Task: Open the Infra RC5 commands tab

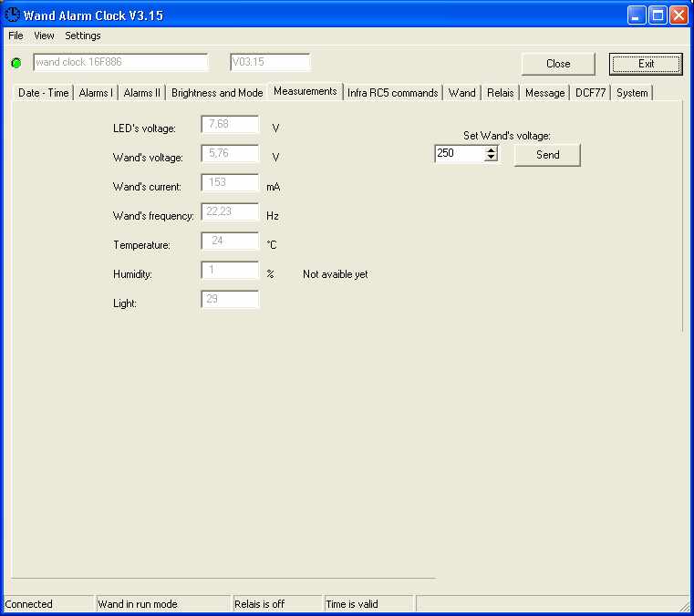Action: [x=392, y=93]
